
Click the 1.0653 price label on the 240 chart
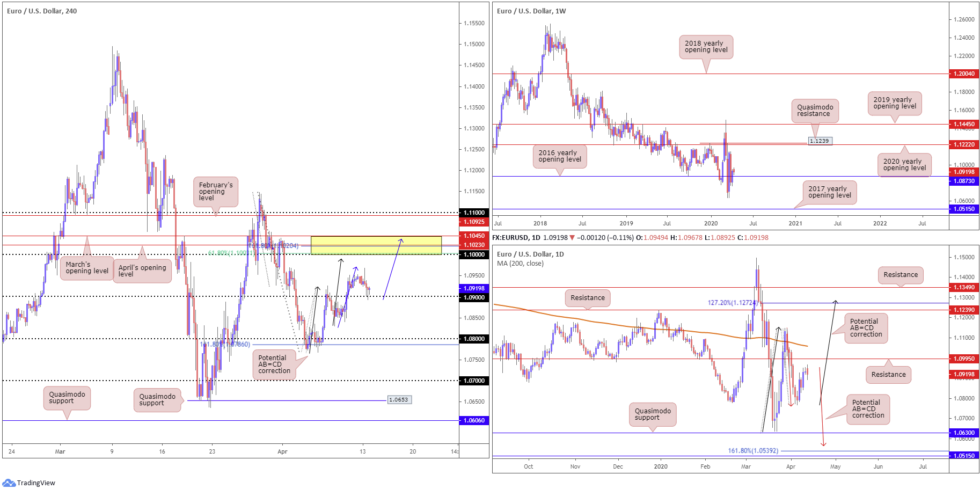click(x=399, y=399)
